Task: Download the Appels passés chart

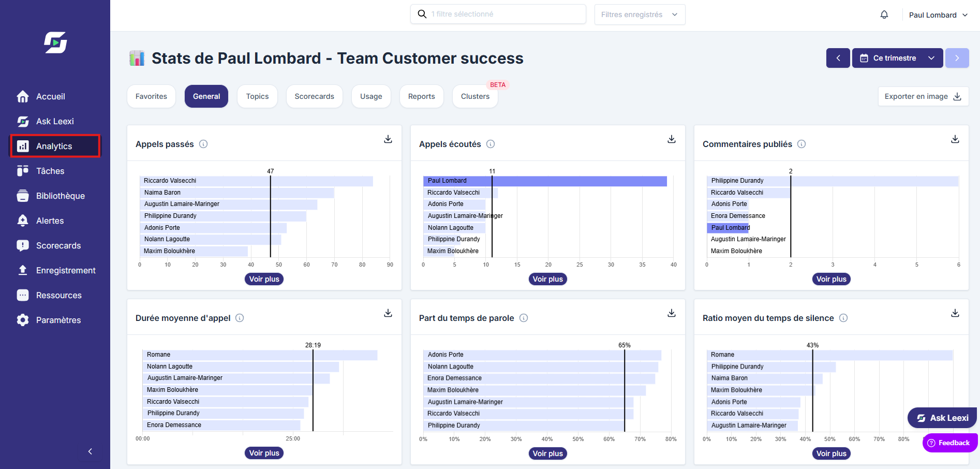Action: tap(388, 139)
